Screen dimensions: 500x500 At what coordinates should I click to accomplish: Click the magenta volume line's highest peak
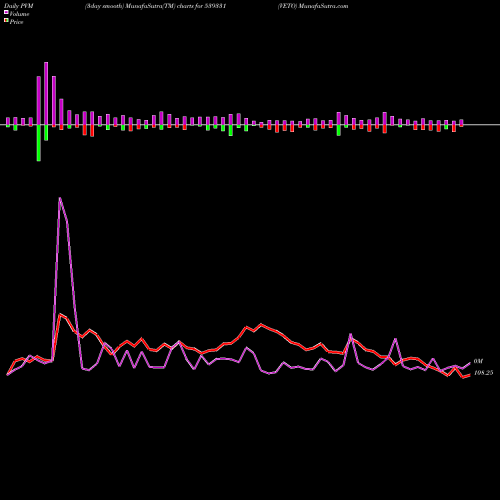60,198
